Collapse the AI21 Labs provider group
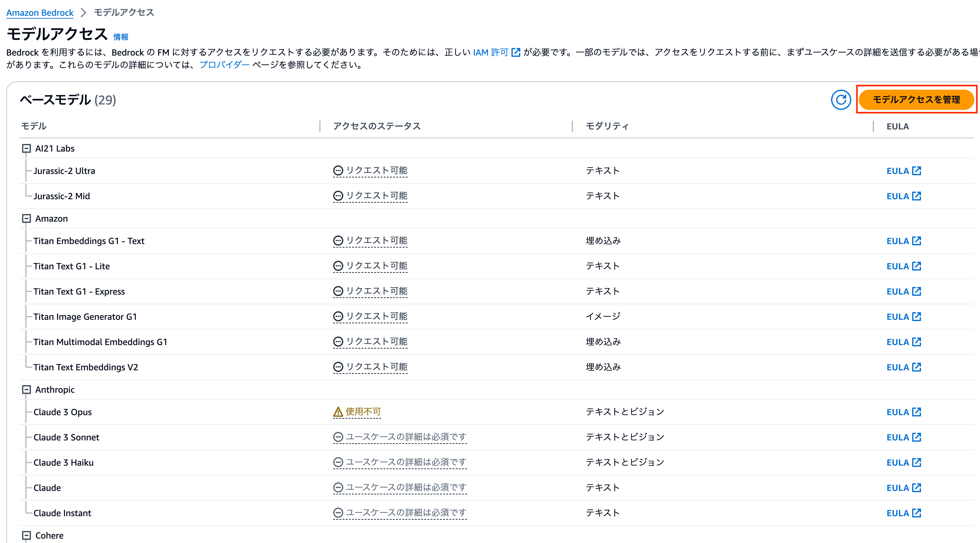 [x=26, y=148]
